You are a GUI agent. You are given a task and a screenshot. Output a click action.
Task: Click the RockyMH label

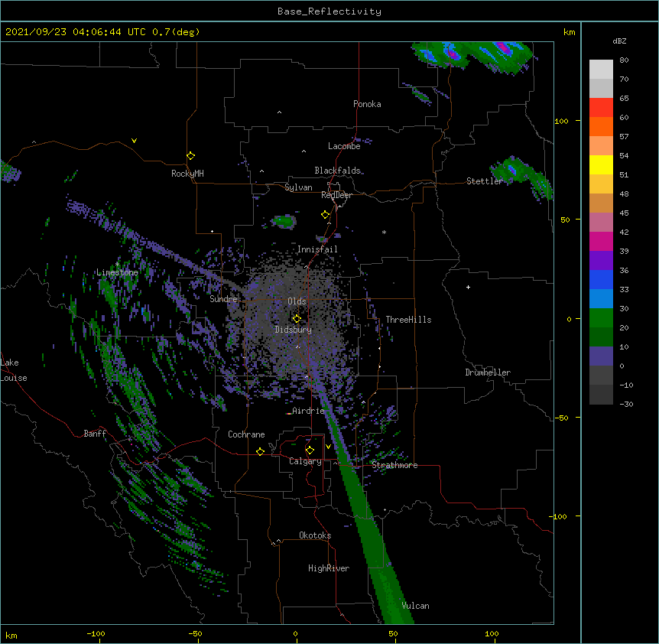[187, 174]
